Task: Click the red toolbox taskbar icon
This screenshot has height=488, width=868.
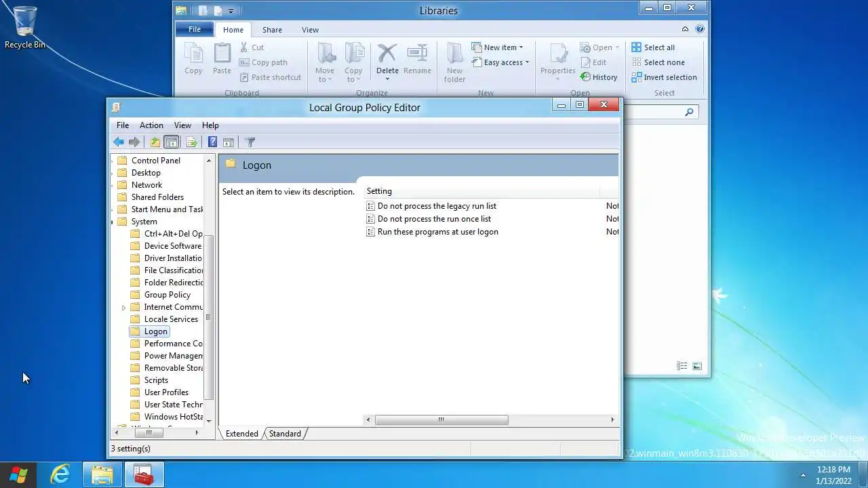Action: 143,474
